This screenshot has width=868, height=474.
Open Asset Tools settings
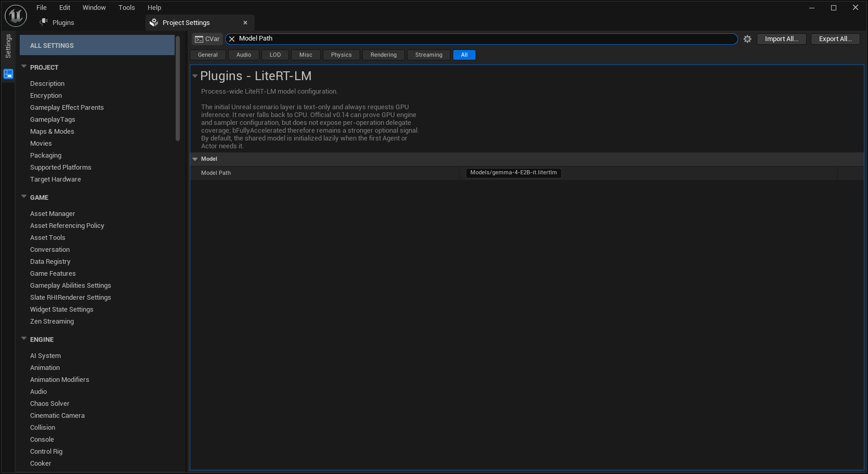[48, 237]
